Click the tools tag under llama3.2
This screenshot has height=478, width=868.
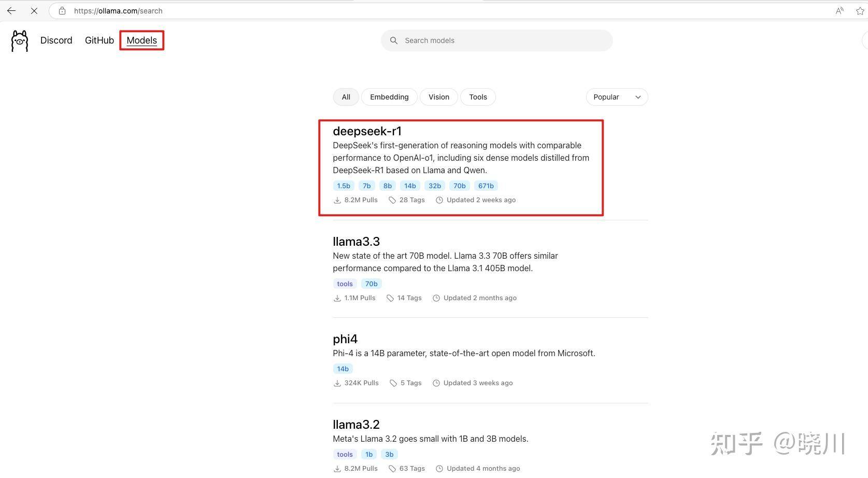pos(345,454)
